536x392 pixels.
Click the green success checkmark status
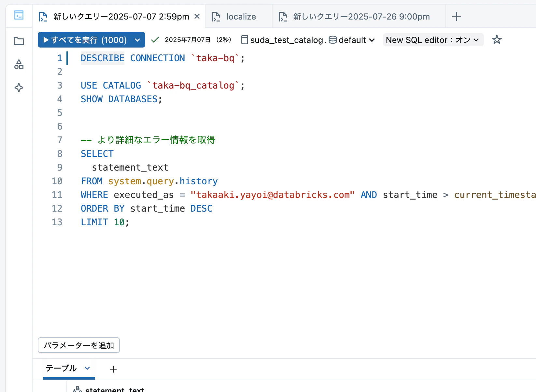(x=155, y=40)
